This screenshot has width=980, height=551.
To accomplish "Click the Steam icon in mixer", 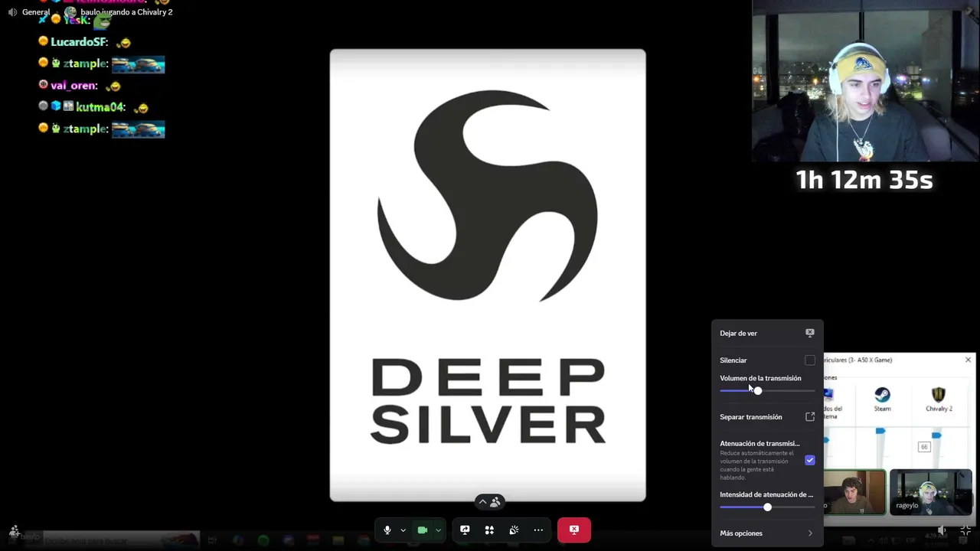I will (x=883, y=395).
